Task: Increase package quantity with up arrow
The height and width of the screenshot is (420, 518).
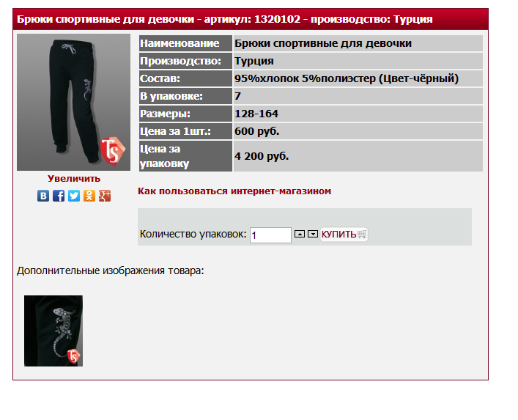Action: point(300,234)
